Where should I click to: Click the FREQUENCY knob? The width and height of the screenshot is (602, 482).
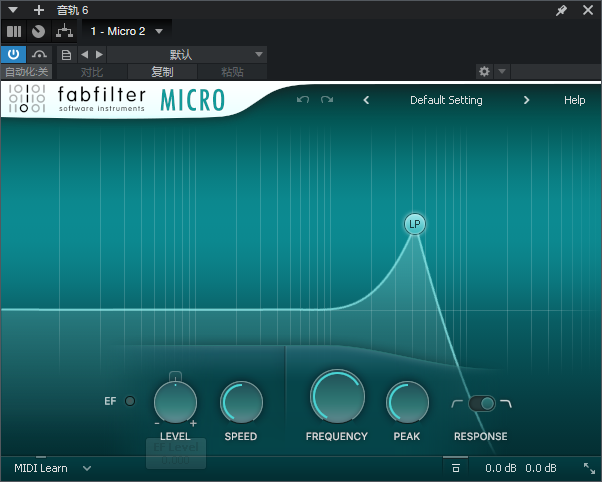(337, 396)
